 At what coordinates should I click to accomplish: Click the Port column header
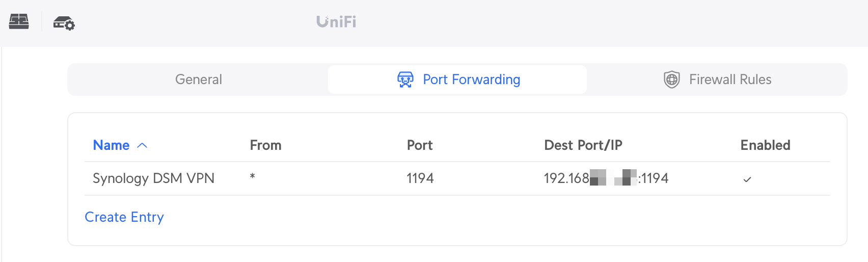click(420, 145)
